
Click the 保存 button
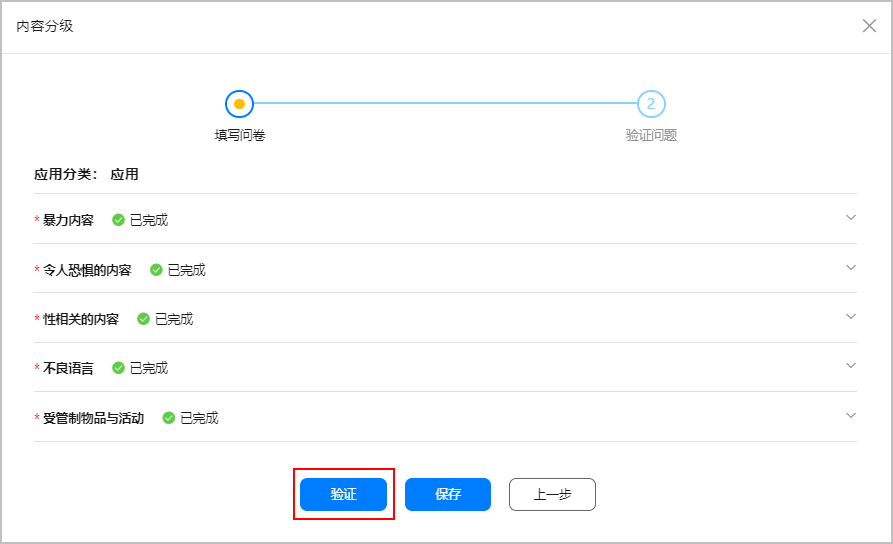(x=448, y=494)
